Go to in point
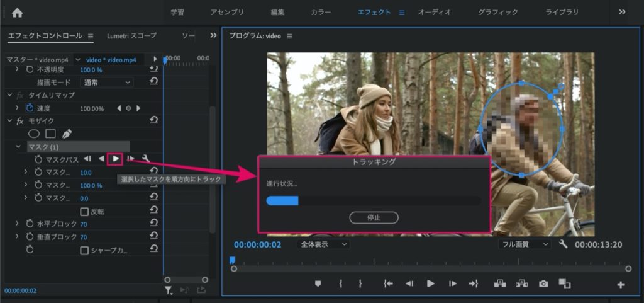644x303 pixels. pos(389,283)
